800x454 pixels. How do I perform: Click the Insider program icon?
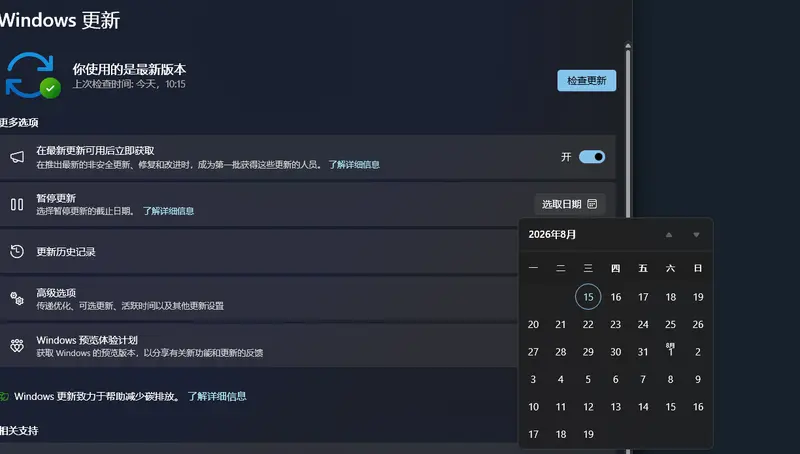click(17, 345)
